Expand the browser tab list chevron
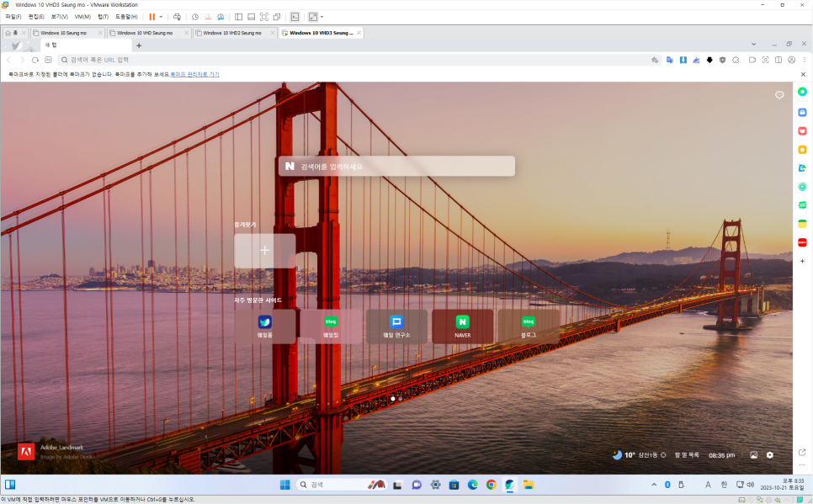Screen dimensions: 813x504 (x=753, y=45)
